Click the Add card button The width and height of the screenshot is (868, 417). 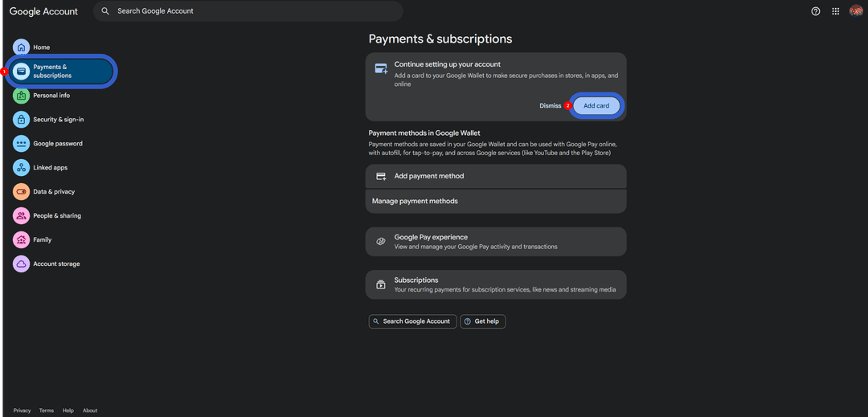[596, 105]
